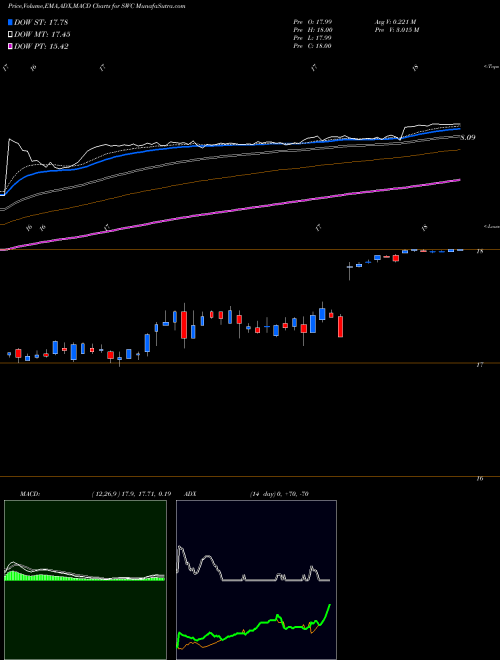
Task: Select the 'DOW PT: 15.42' legend text
Action: click(41, 46)
